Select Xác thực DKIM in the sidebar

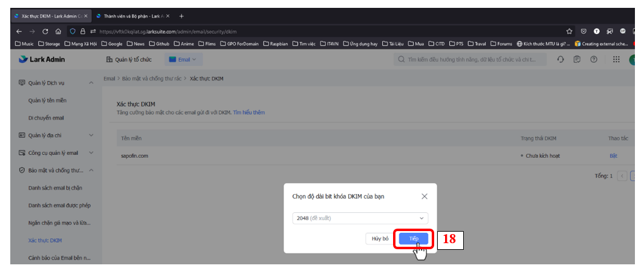[45, 240]
